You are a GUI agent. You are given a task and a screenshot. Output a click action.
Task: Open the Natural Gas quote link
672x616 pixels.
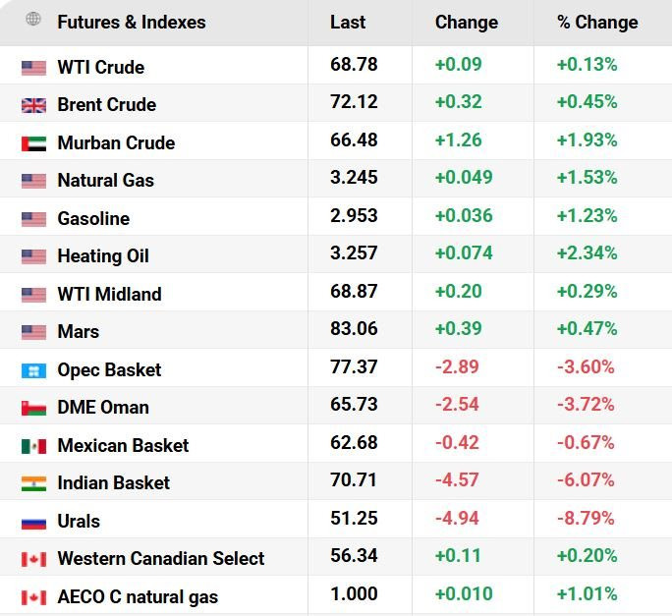(x=106, y=180)
